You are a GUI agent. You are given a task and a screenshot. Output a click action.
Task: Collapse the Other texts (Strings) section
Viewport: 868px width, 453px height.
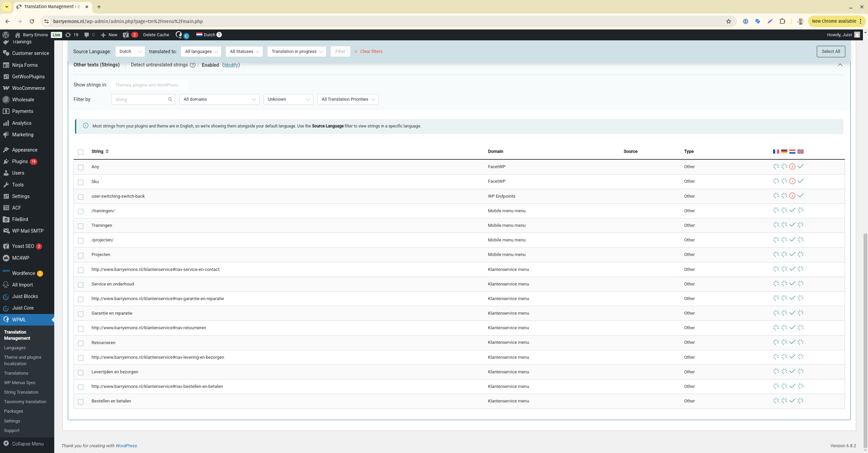(840, 65)
